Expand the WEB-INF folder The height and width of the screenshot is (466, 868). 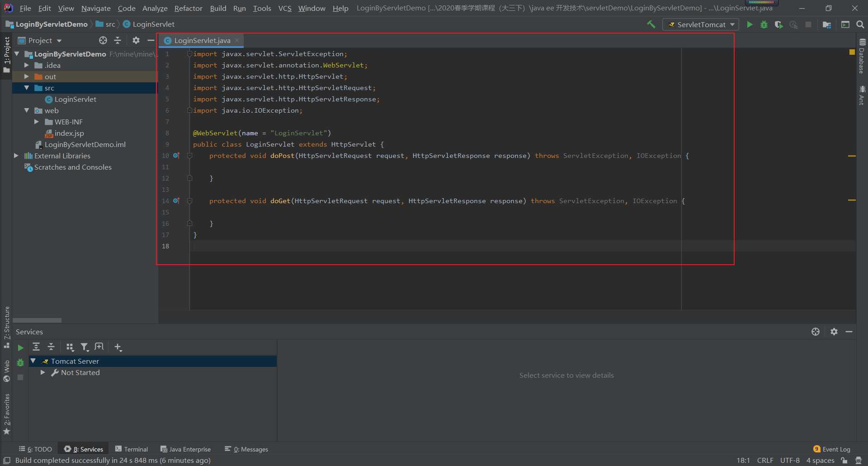pos(37,122)
